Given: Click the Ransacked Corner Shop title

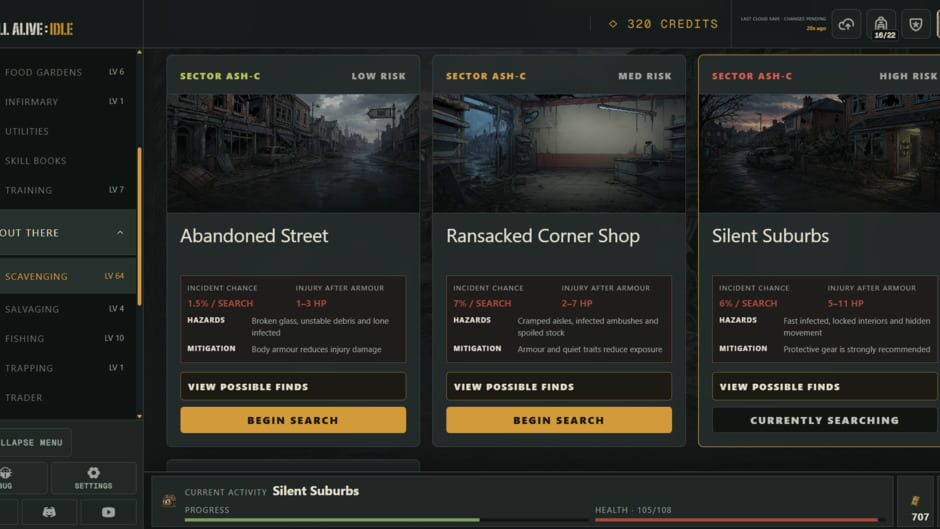Looking at the screenshot, I should pyautogui.click(x=543, y=236).
